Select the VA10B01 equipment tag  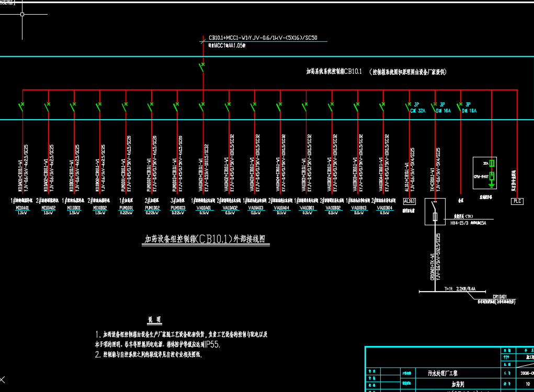pos(307,208)
